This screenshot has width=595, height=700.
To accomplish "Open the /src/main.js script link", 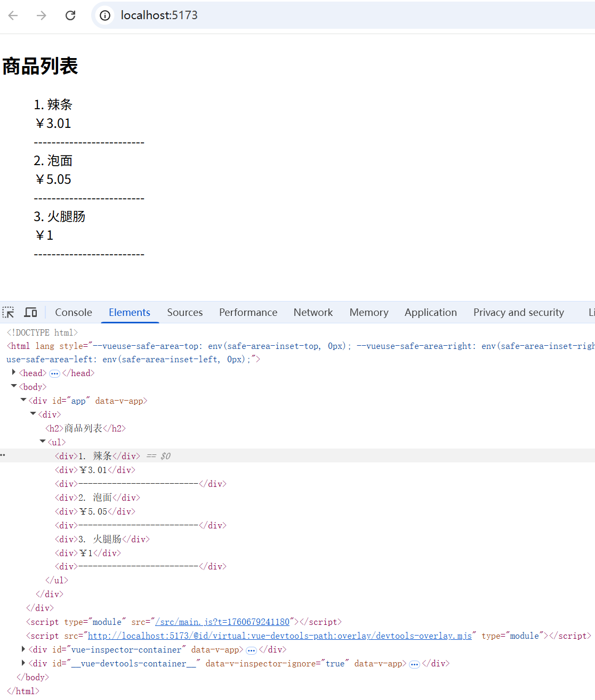I will pos(222,622).
